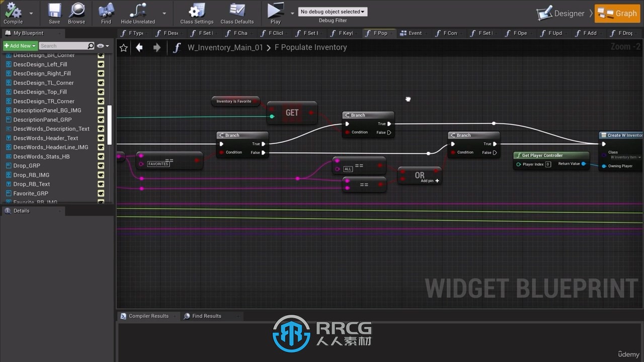Image resolution: width=644 pixels, height=362 pixels.
Task: Click the DescWords_Stats_HB widget type icon
Action: click(x=9, y=156)
